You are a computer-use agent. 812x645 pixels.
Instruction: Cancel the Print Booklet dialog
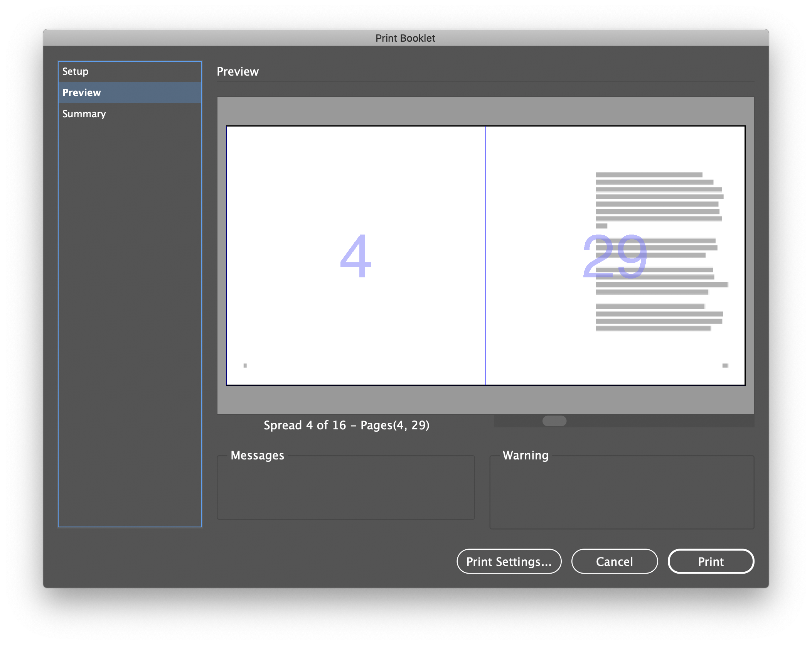(x=615, y=562)
